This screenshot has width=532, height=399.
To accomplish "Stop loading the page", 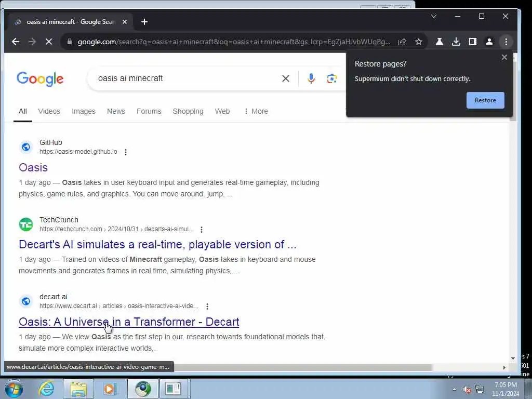I will click(49, 42).
